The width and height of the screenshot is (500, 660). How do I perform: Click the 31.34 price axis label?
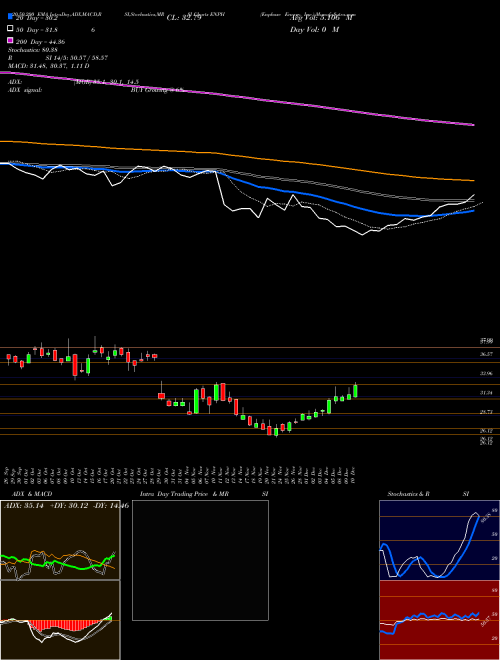[487, 393]
